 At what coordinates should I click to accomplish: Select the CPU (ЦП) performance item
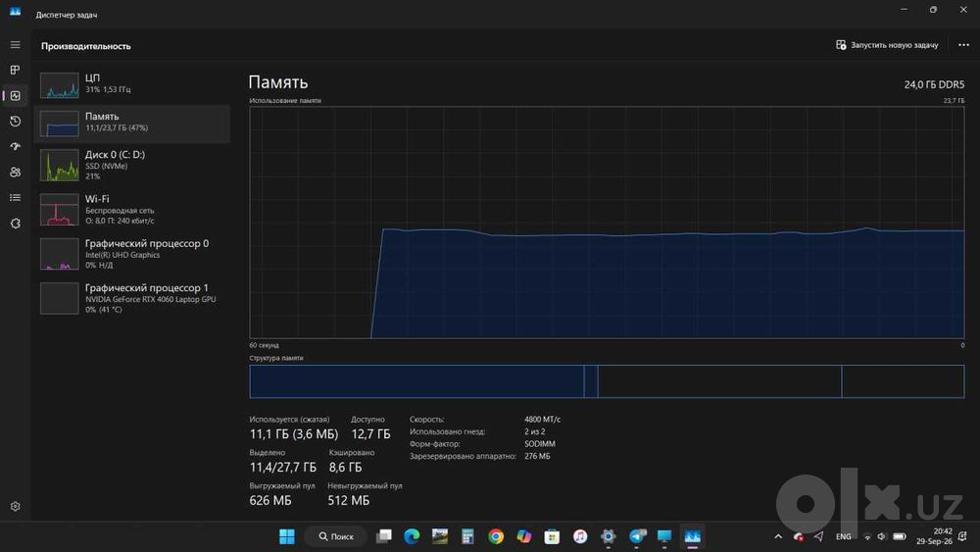point(132,84)
